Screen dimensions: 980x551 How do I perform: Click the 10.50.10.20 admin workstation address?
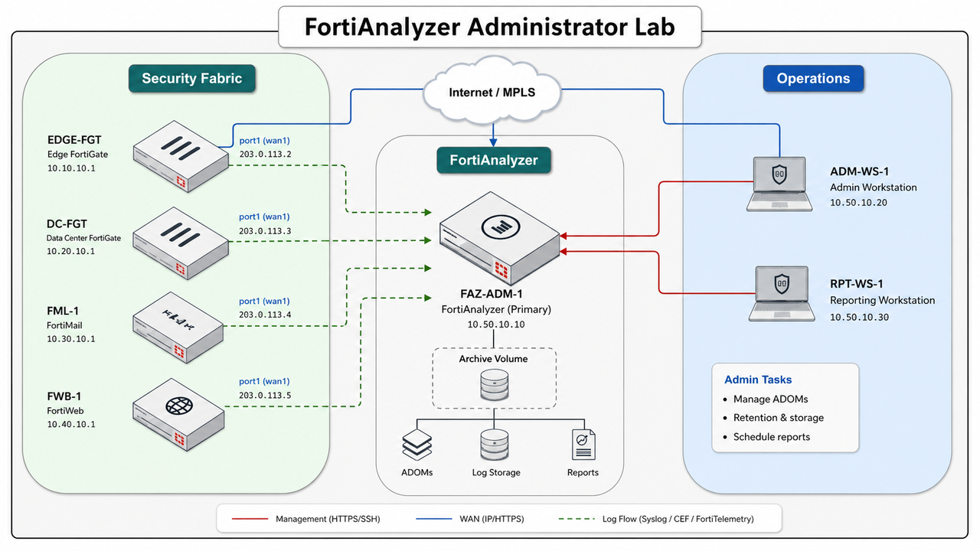coord(858,203)
